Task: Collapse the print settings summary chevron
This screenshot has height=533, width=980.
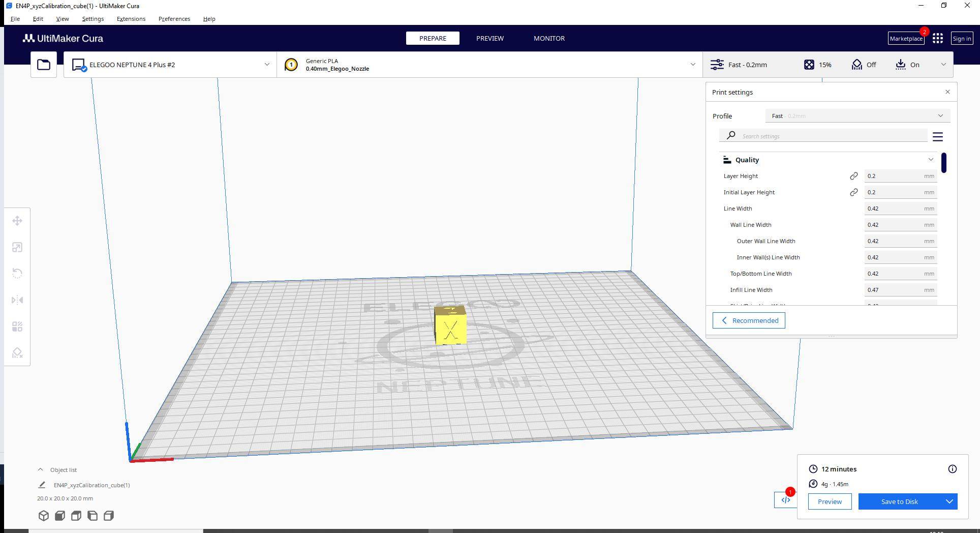Action: coord(943,65)
